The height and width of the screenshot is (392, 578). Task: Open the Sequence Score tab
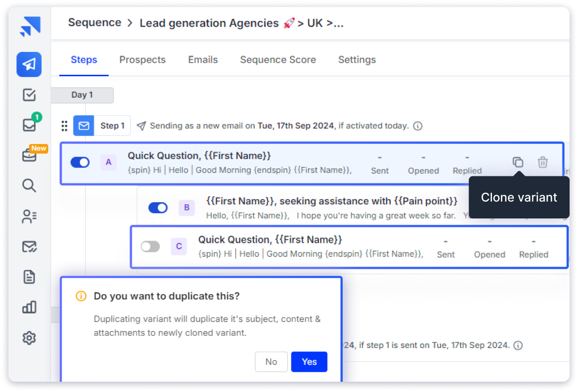pyautogui.click(x=278, y=60)
